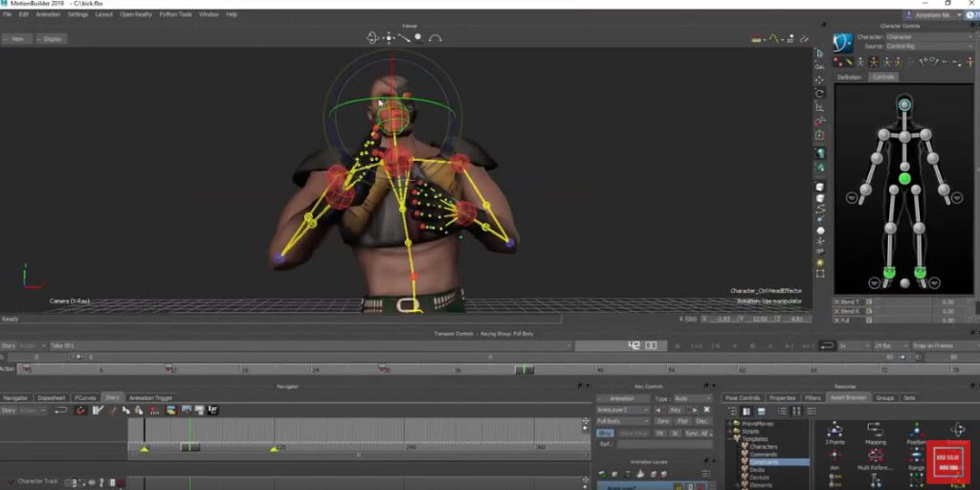Click the Action timeline playhead at frame 42
The width and height of the screenshot is (980, 490).
pyautogui.click(x=523, y=368)
